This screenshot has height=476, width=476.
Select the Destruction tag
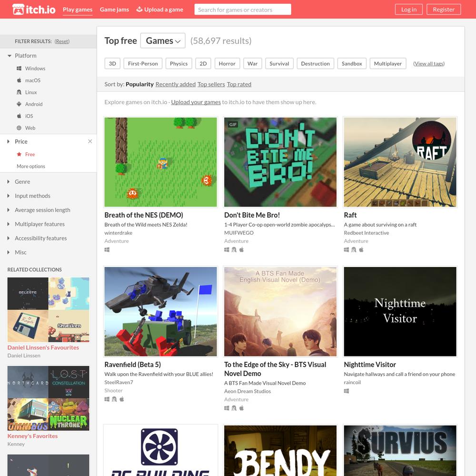315,63
